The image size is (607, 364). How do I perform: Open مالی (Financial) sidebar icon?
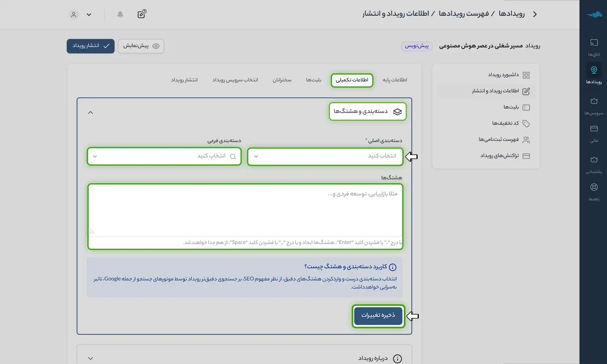pos(594,133)
